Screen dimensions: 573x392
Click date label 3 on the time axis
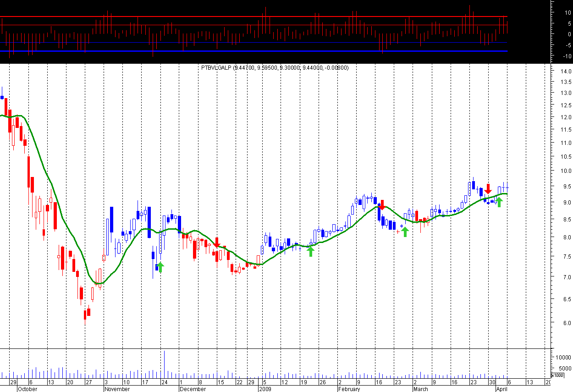106,382
